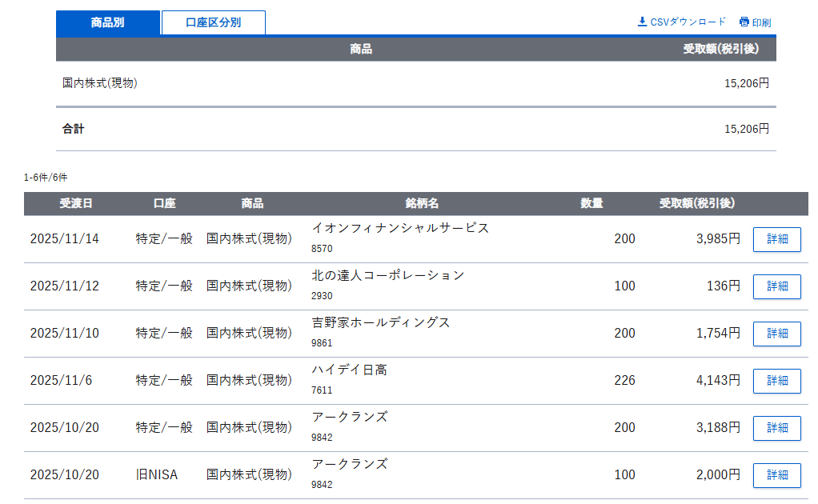
Task: Click the CSV download arrow icon
Action: point(642,22)
